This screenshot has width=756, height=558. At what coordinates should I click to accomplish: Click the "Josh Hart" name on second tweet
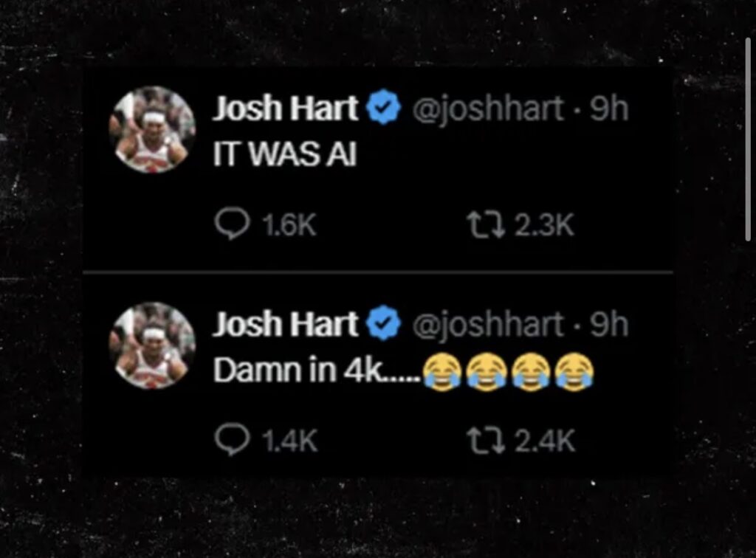point(286,324)
